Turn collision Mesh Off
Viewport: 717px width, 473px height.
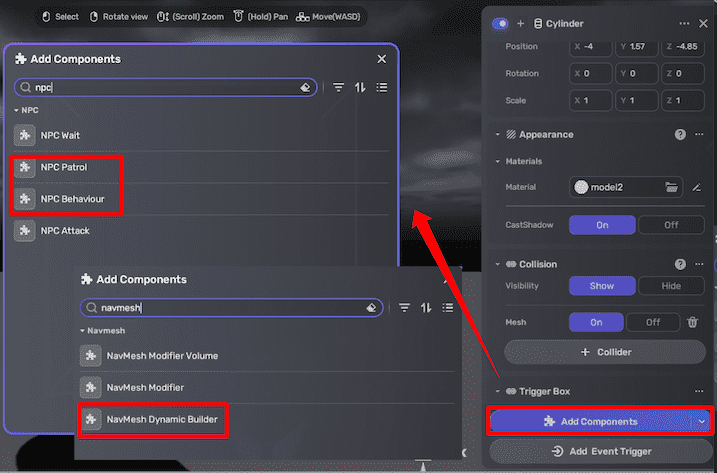pos(653,322)
